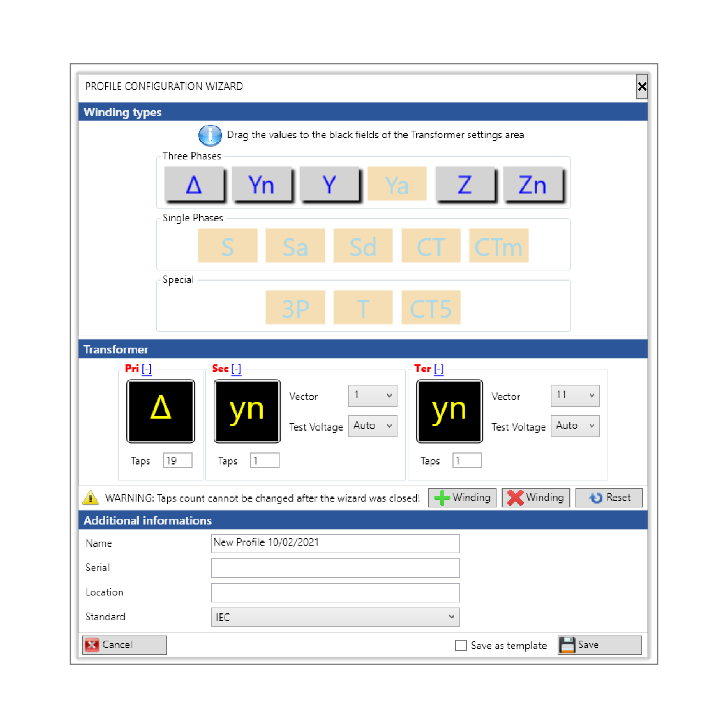728x728 pixels.
Task: Click the Serial input field
Action: click(336, 568)
